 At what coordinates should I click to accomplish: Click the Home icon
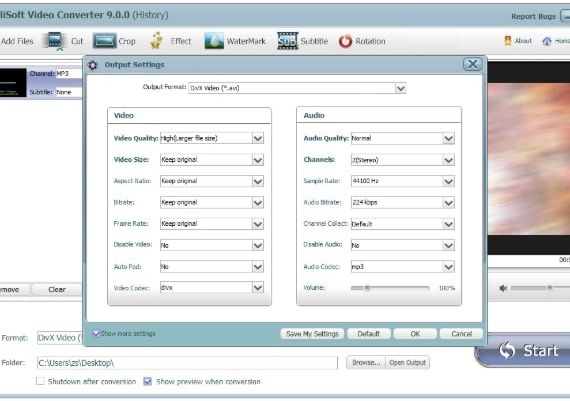click(547, 41)
